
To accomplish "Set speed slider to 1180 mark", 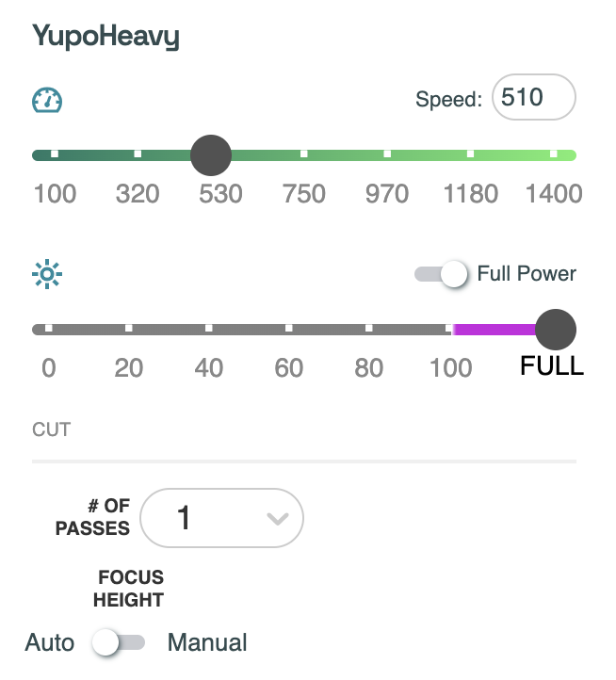I will (471, 154).
